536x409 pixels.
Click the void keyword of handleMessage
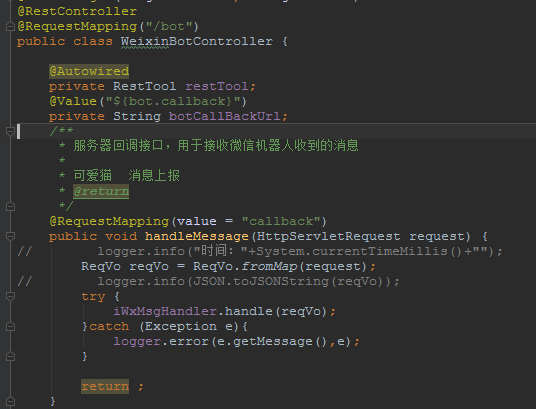[x=121, y=236]
